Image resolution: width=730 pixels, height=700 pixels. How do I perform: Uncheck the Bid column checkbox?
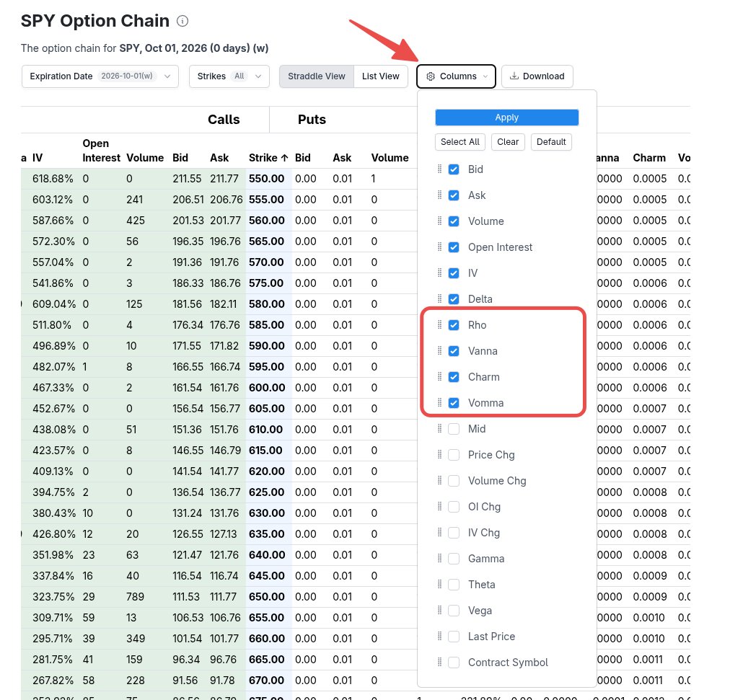pos(454,169)
